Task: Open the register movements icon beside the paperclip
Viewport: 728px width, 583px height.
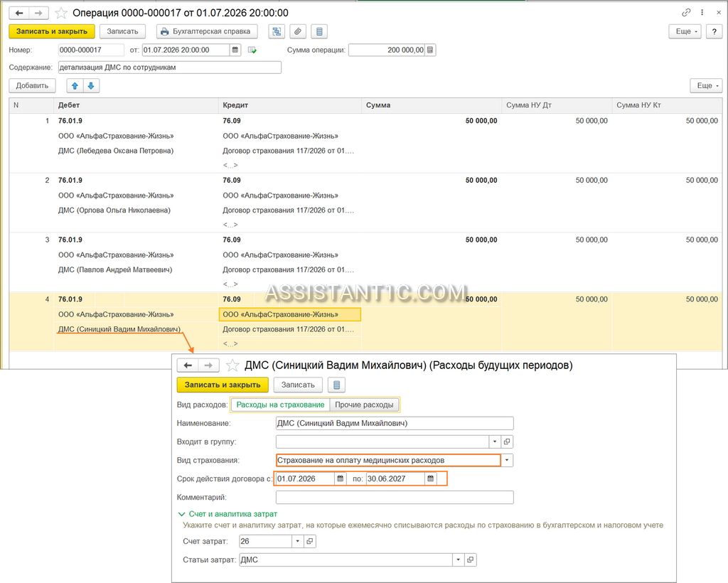Action: click(319, 31)
